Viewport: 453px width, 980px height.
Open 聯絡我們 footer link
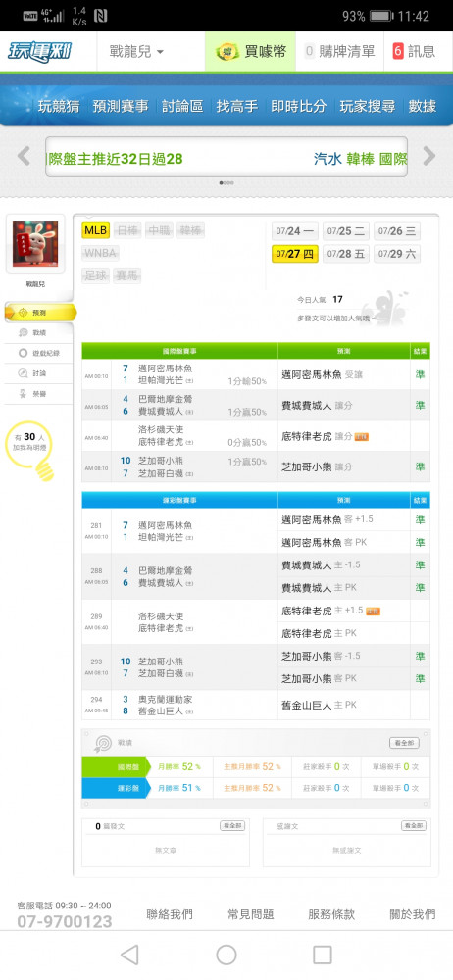coord(170,914)
